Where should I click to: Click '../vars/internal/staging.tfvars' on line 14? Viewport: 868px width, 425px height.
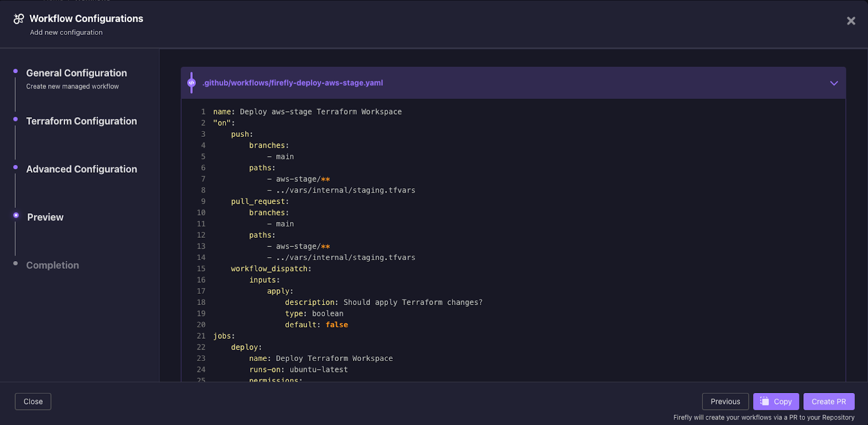tap(346, 258)
